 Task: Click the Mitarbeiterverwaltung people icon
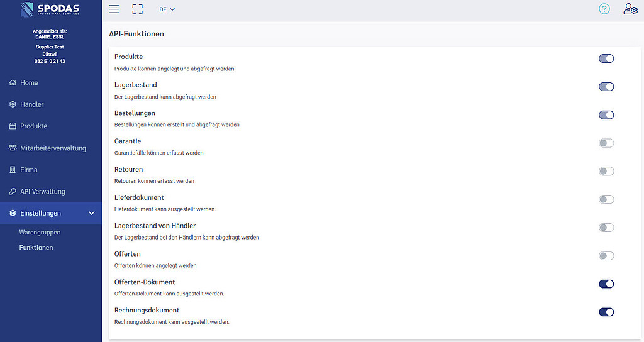tap(13, 148)
